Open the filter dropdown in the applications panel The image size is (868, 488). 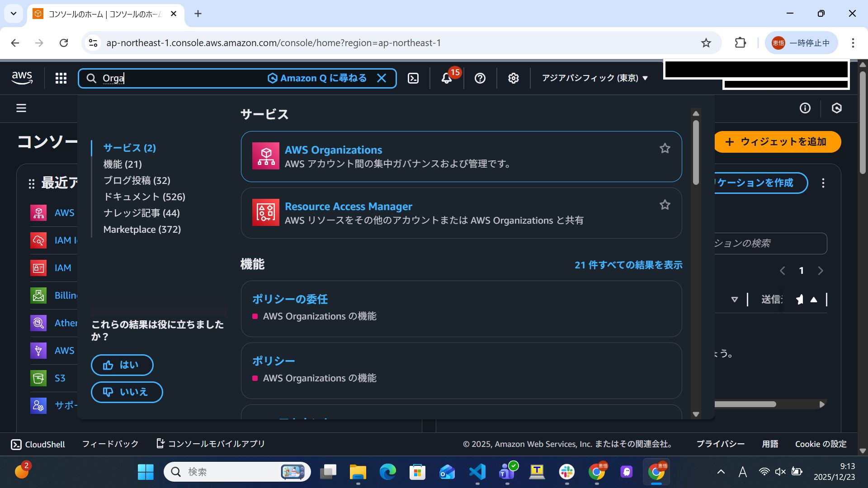click(x=735, y=299)
